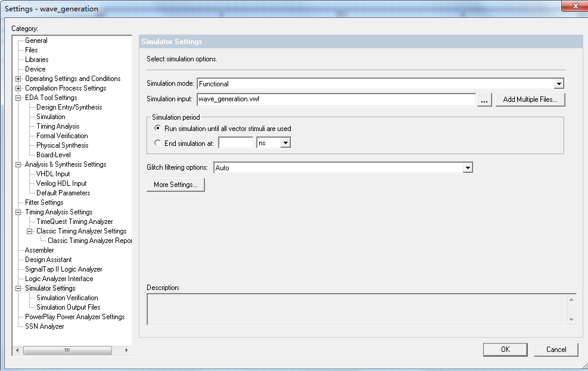The width and height of the screenshot is (588, 371).
Task: Select the End simulation at option
Action: 157,143
